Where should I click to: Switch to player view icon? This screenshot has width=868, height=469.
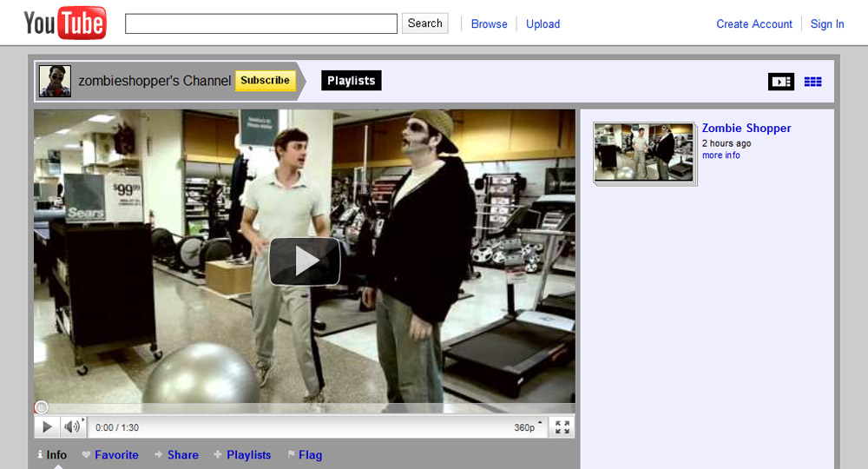click(x=781, y=82)
